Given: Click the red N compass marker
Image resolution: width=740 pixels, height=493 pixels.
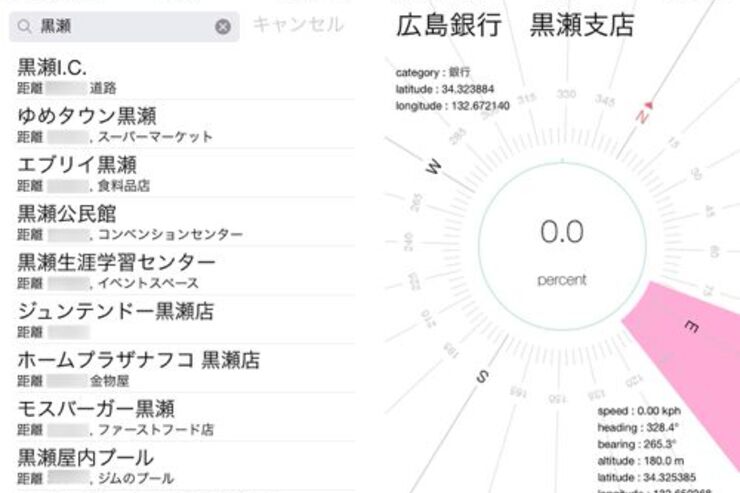Looking at the screenshot, I should [644, 112].
